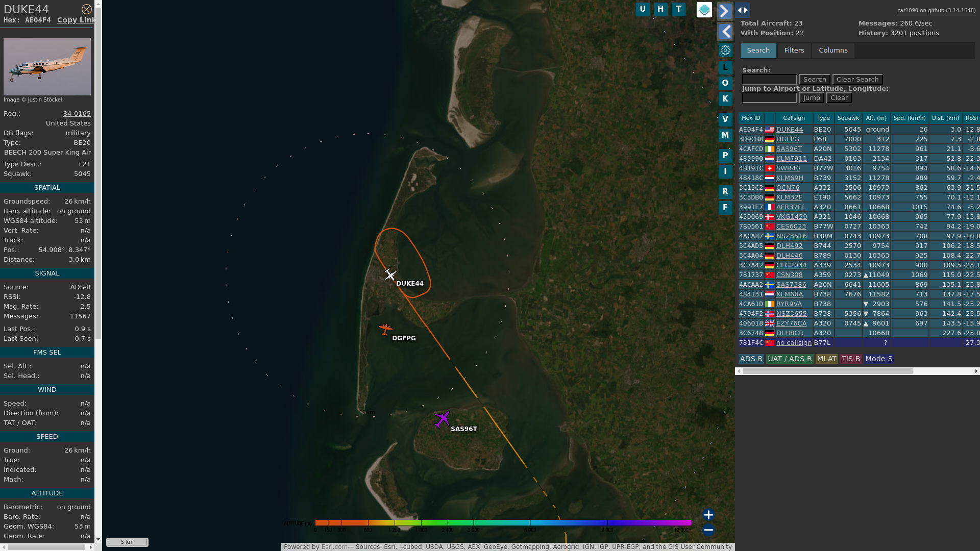Click the Jump to Airport input field
The width and height of the screenshot is (980, 551).
769,98
